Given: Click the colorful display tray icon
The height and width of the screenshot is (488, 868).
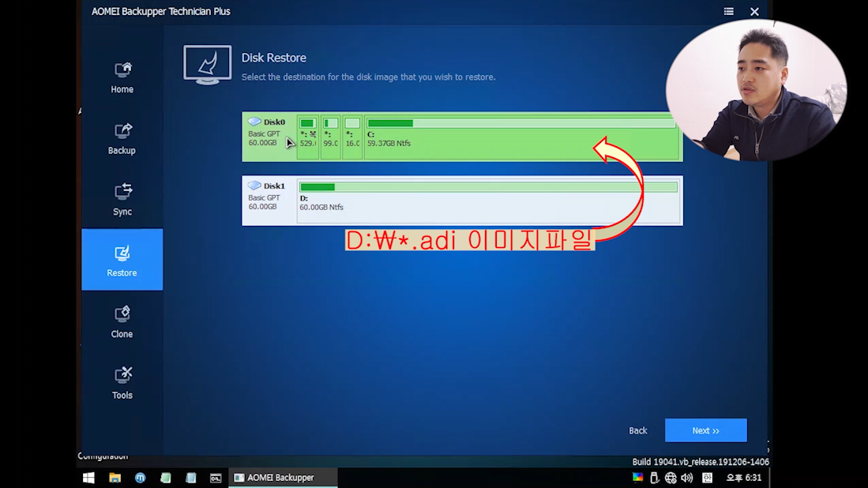Looking at the screenshot, I should [x=637, y=478].
